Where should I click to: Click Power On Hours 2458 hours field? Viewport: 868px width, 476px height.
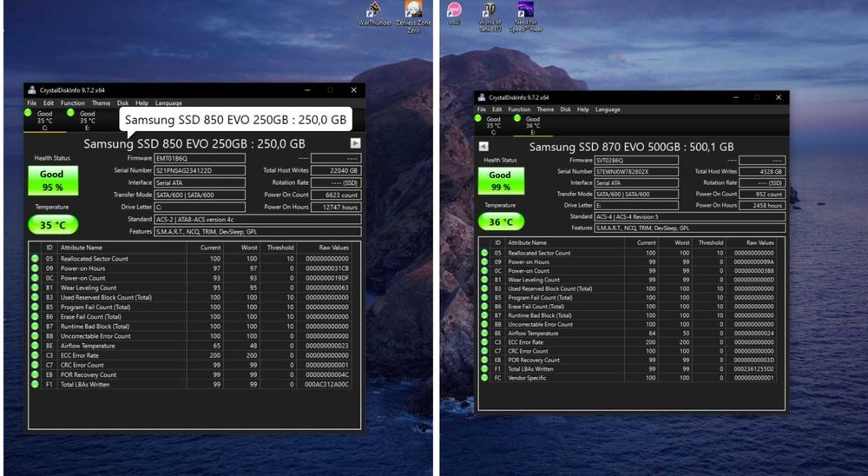pos(762,205)
